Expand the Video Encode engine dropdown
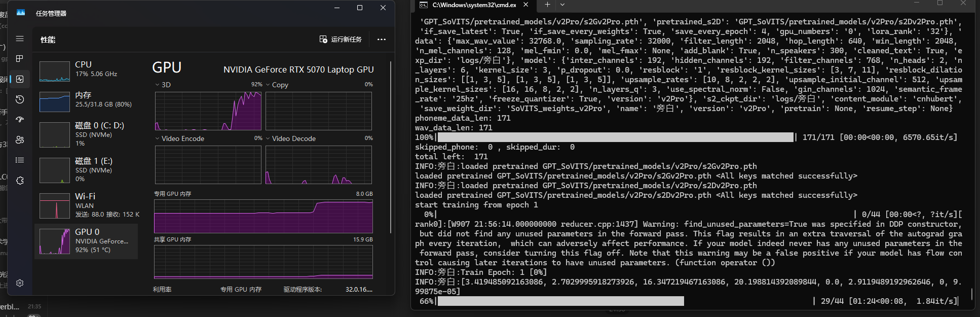The width and height of the screenshot is (980, 317). pyautogui.click(x=157, y=138)
